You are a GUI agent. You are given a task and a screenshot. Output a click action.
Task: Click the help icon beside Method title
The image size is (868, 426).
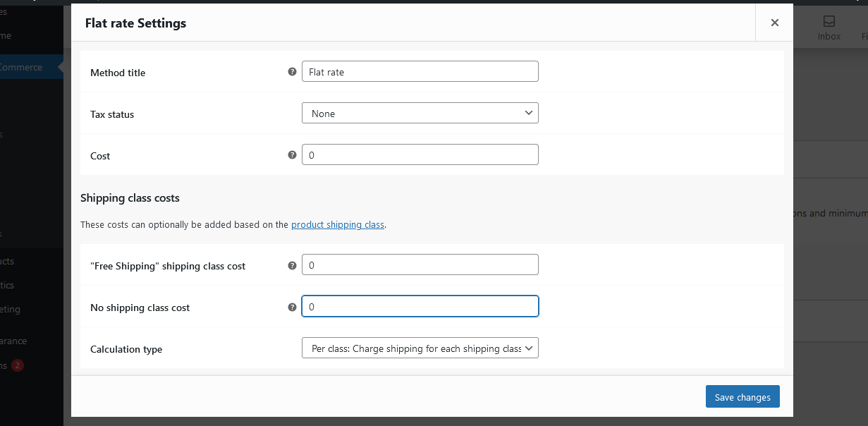click(x=292, y=72)
